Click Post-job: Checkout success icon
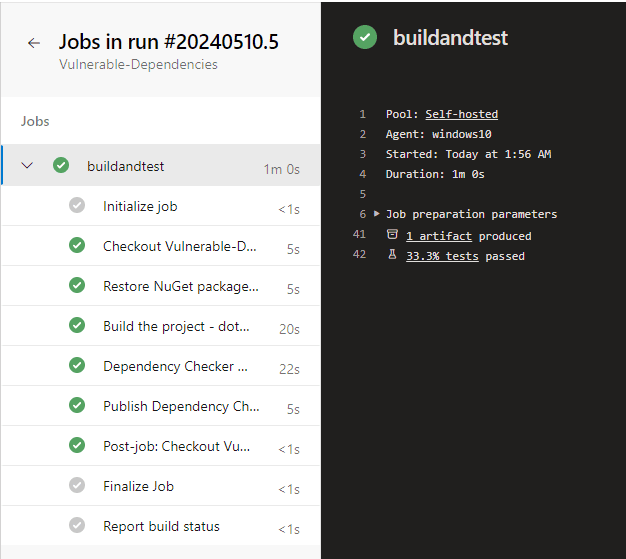This screenshot has height=559, width=626. tap(77, 445)
